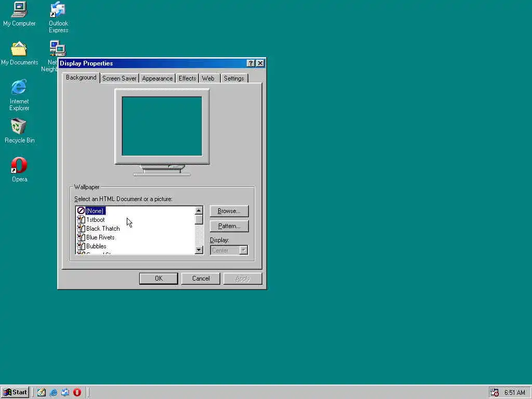Switch to the Background tab
Viewport: 532px width, 399px height.
point(81,78)
